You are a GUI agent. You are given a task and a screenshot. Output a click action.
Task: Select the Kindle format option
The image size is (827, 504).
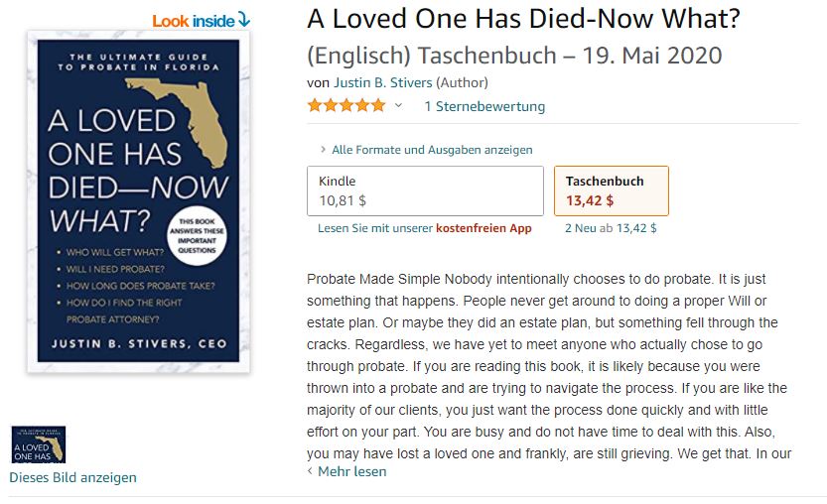coord(425,190)
